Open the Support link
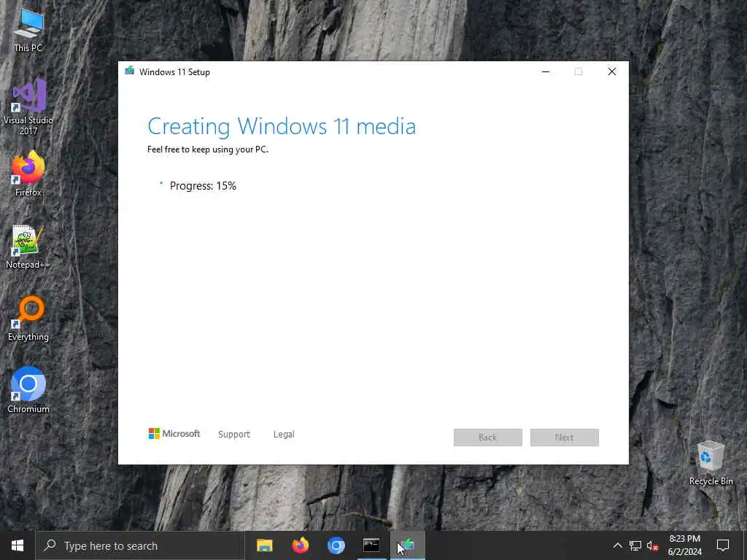 pos(234,435)
